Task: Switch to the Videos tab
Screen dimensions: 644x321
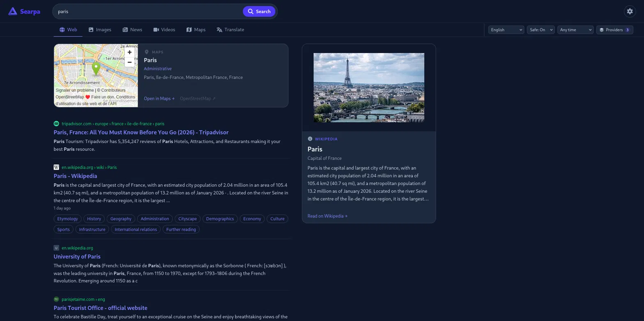Action: click(164, 30)
